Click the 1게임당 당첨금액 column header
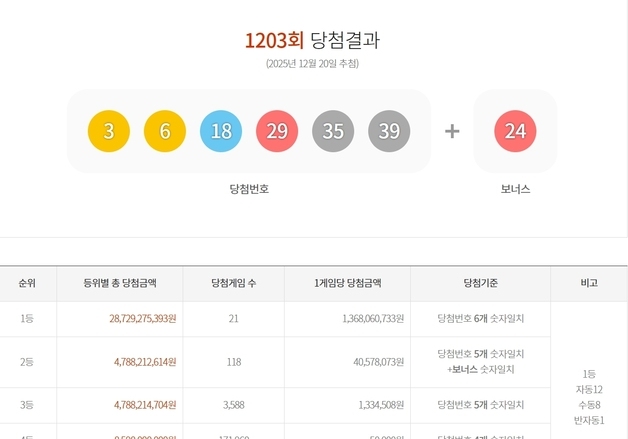Viewport: 628px width, 439px height. coord(348,283)
